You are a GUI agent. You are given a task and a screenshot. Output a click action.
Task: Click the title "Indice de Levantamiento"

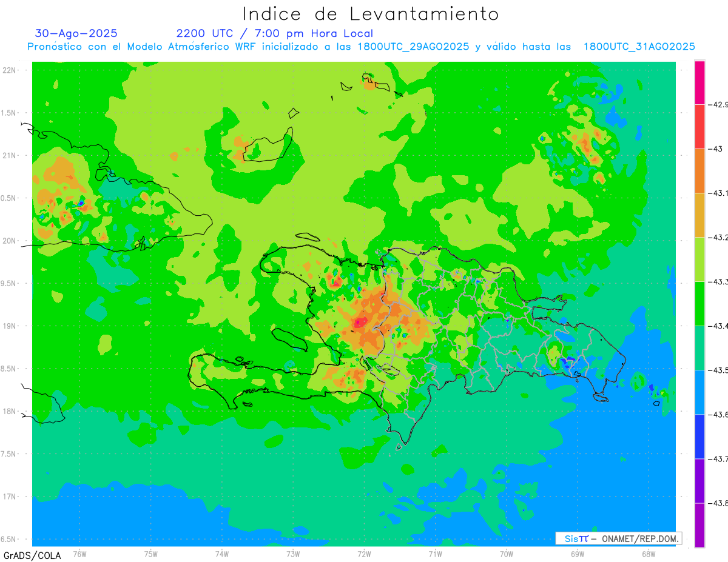click(371, 13)
